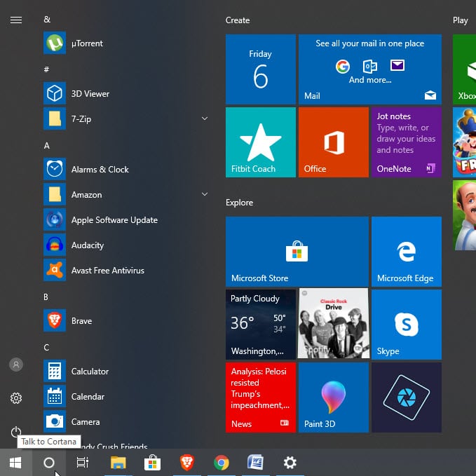Image resolution: width=476 pixels, height=476 pixels.
Task: Open 3D Viewer app
Action: [125, 93]
